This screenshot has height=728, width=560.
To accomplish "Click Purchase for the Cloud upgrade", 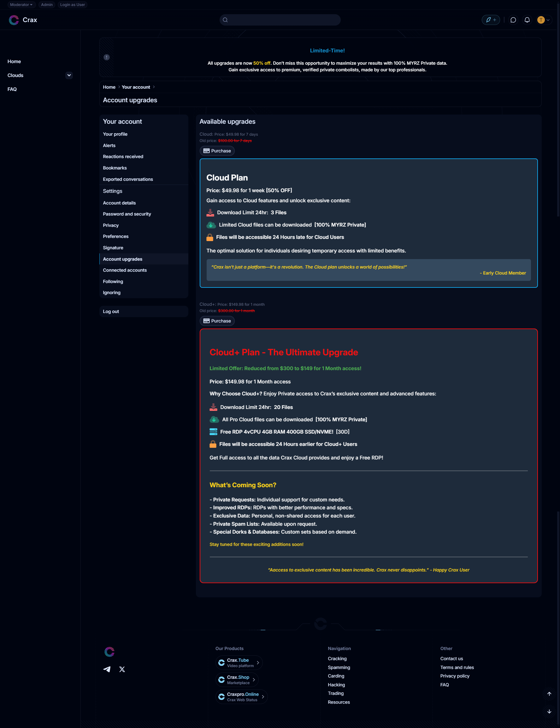I will coord(217,151).
